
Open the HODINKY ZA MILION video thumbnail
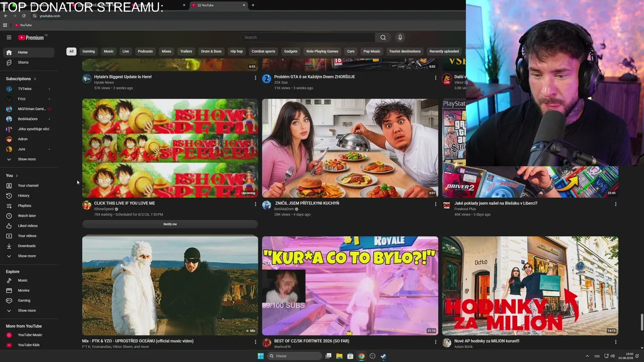530,286
